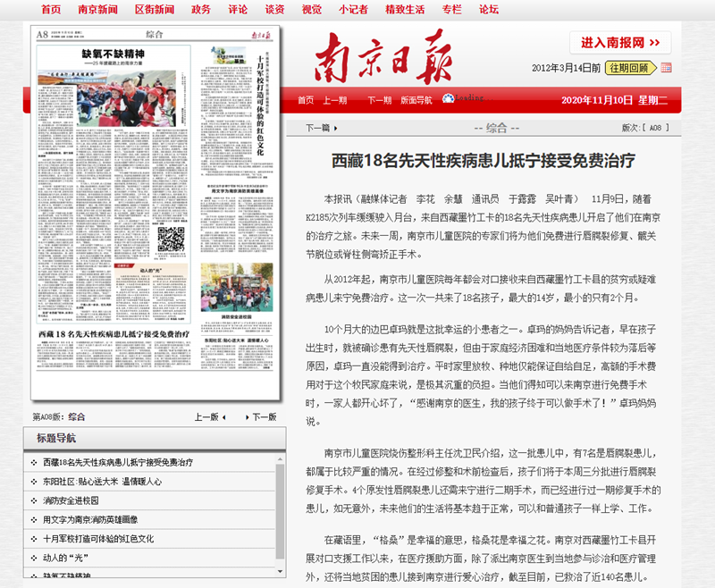
Task: Click the diamond icon beside 动人的"光"
Action: click(33, 557)
